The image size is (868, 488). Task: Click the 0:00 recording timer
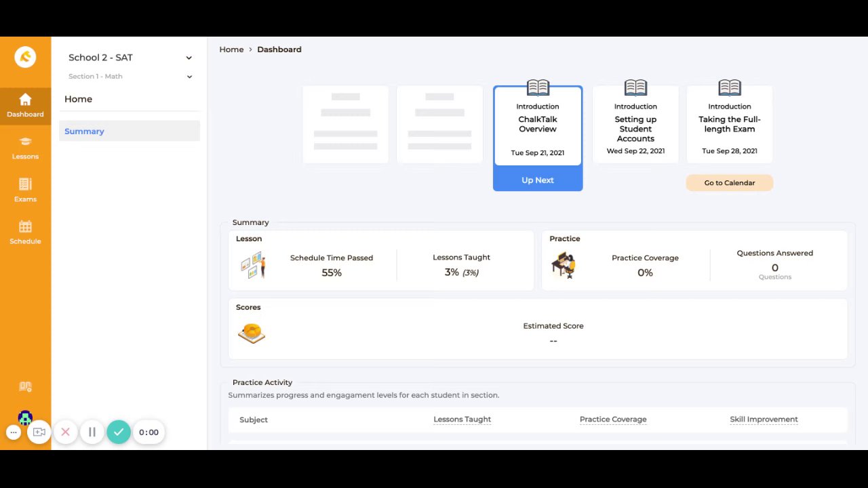pyautogui.click(x=149, y=432)
